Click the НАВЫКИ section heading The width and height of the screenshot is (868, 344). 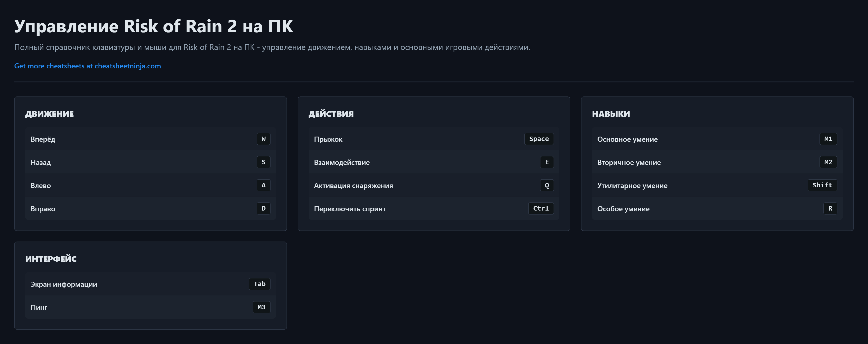click(x=611, y=114)
